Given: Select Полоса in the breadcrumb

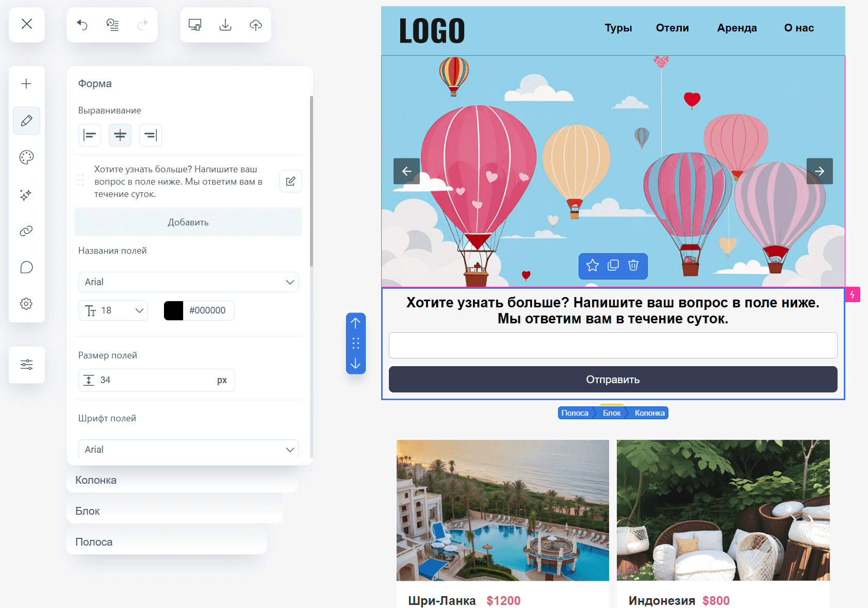Looking at the screenshot, I should pyautogui.click(x=575, y=413).
